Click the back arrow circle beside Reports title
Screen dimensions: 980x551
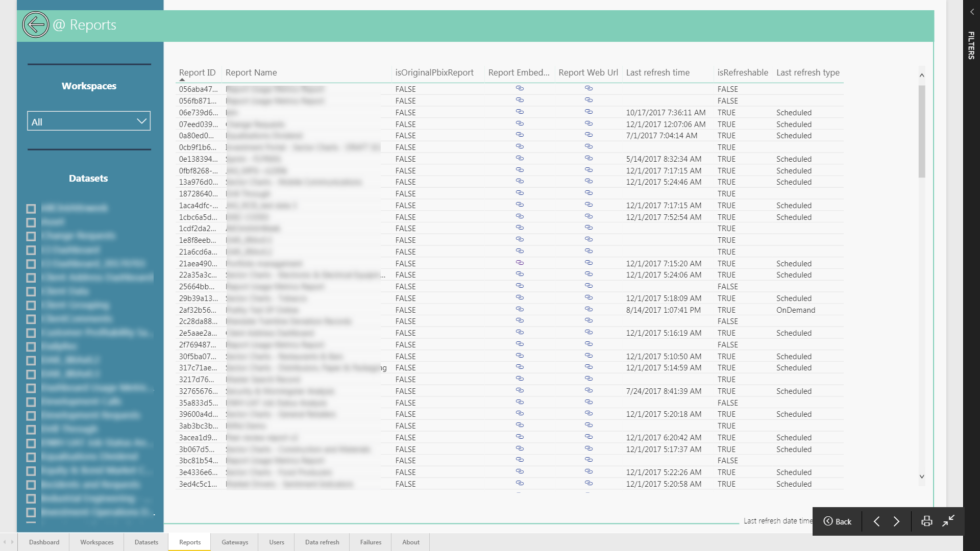36,24
